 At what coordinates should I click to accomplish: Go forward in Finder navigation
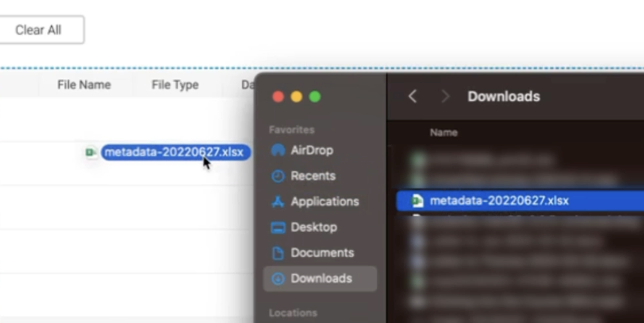click(445, 96)
